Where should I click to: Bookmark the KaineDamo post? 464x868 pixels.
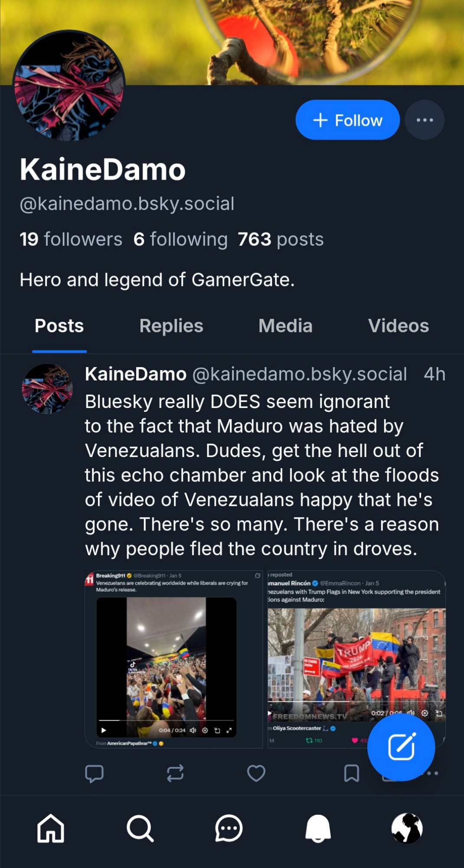[x=351, y=773]
